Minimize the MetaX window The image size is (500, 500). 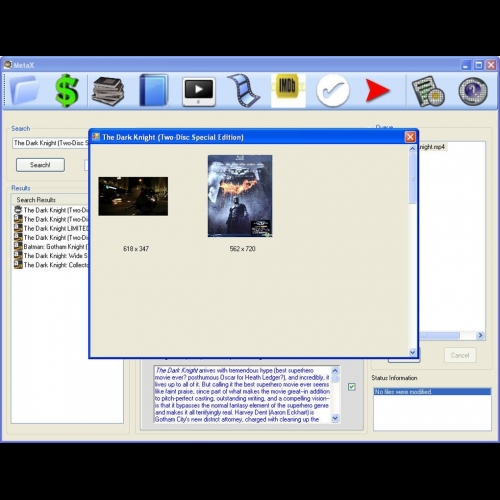[x=466, y=65]
